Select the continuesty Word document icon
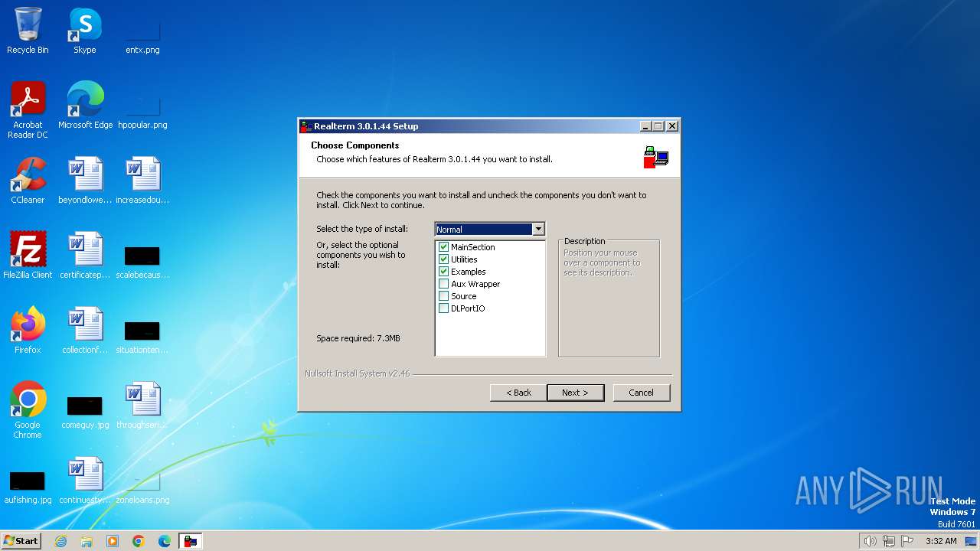 pos(85,480)
